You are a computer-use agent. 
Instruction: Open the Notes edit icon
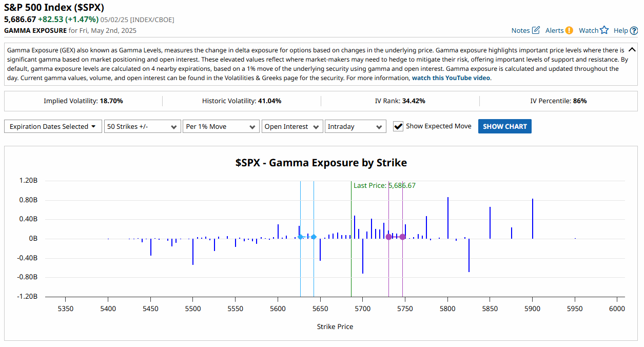(x=536, y=30)
